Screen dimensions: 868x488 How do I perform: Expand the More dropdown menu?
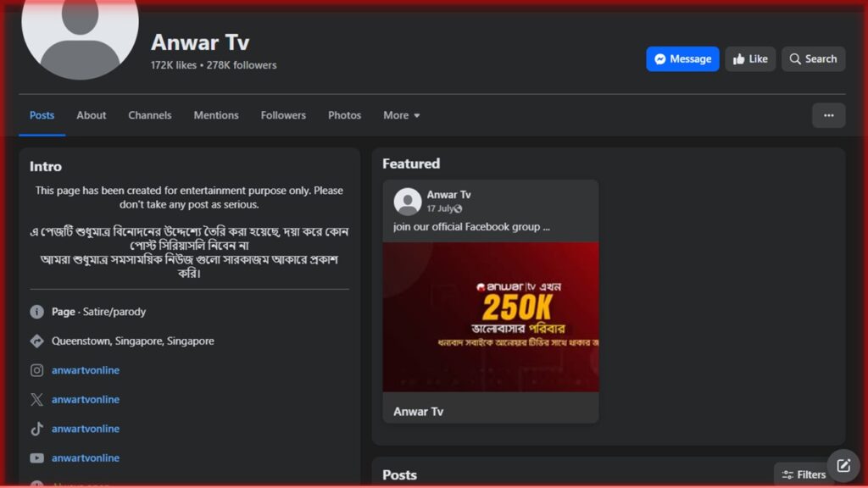[401, 115]
